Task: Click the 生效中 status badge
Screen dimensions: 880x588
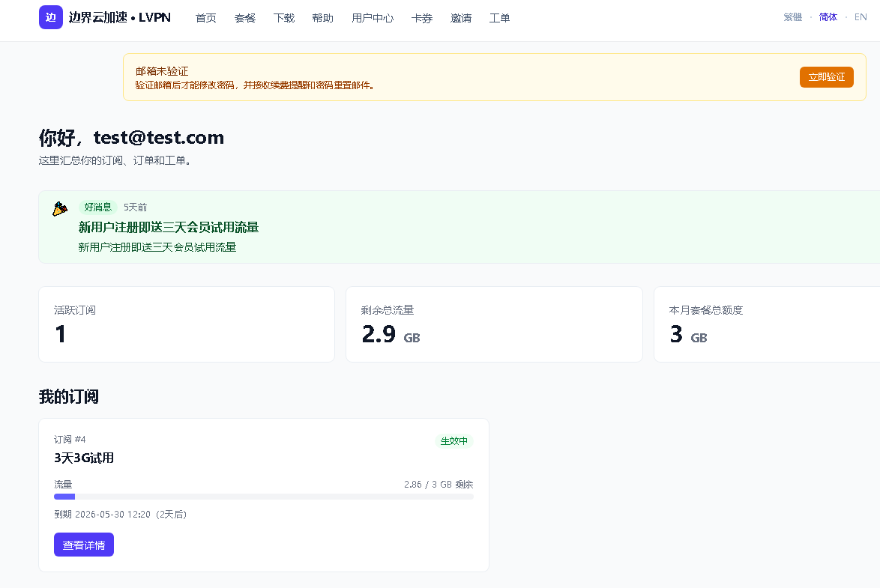Action: 454,441
